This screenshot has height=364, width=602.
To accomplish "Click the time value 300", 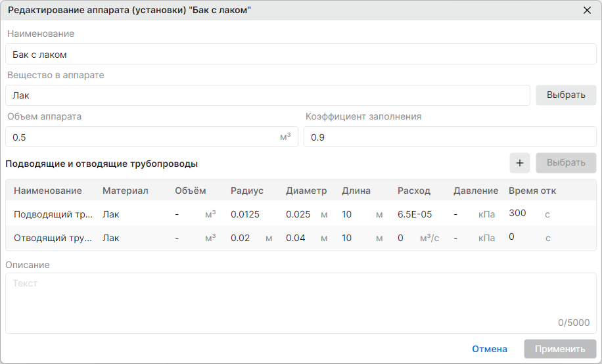I will (x=517, y=213).
